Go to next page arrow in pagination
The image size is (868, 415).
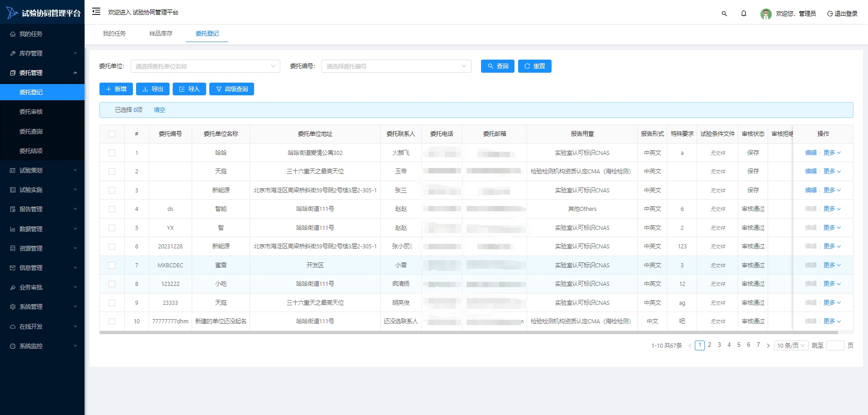[x=768, y=345]
